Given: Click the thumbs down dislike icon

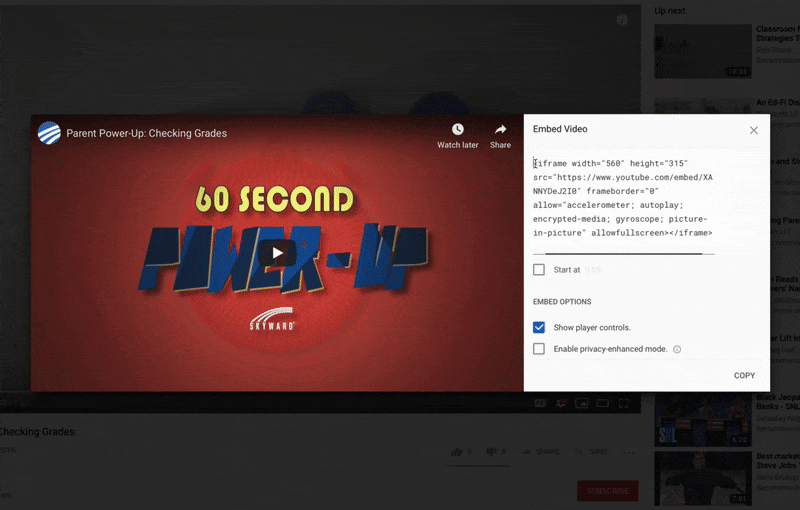Looking at the screenshot, I should click(491, 452).
